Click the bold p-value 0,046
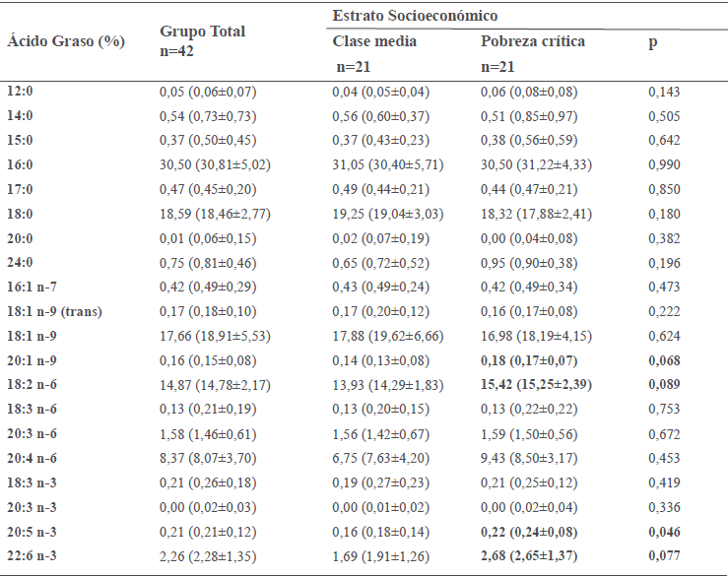 (665, 531)
